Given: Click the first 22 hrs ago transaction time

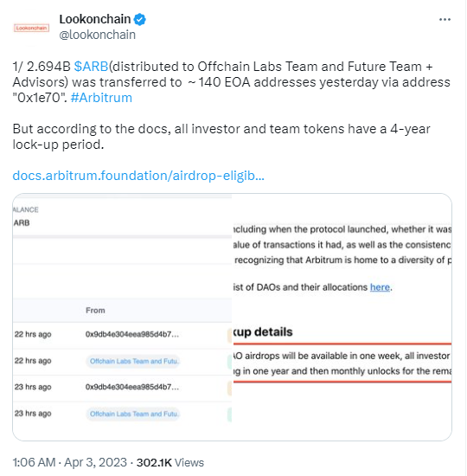Looking at the screenshot, I should coord(33,335).
